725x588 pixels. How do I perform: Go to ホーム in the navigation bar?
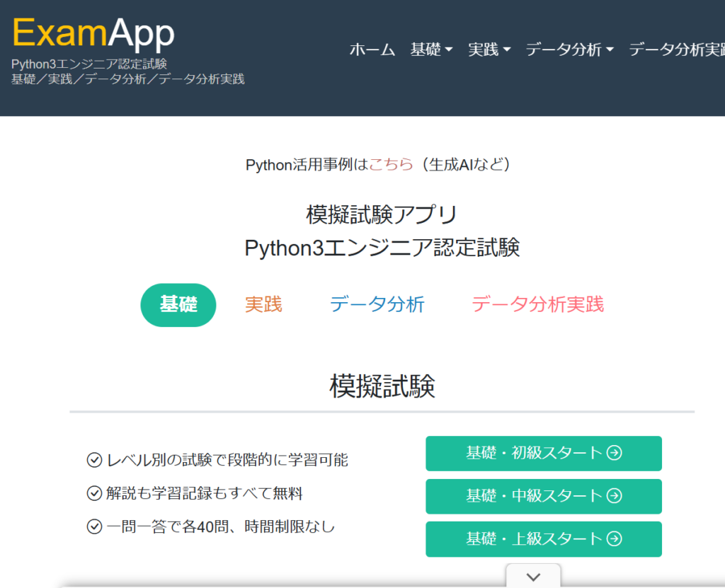pos(372,50)
